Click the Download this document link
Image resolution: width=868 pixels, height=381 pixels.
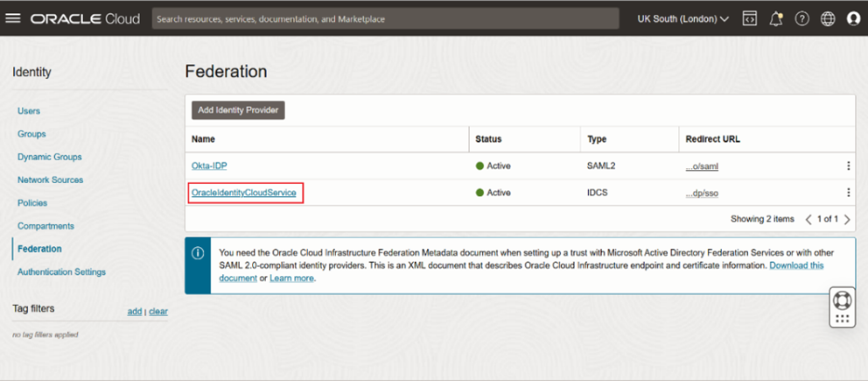796,265
